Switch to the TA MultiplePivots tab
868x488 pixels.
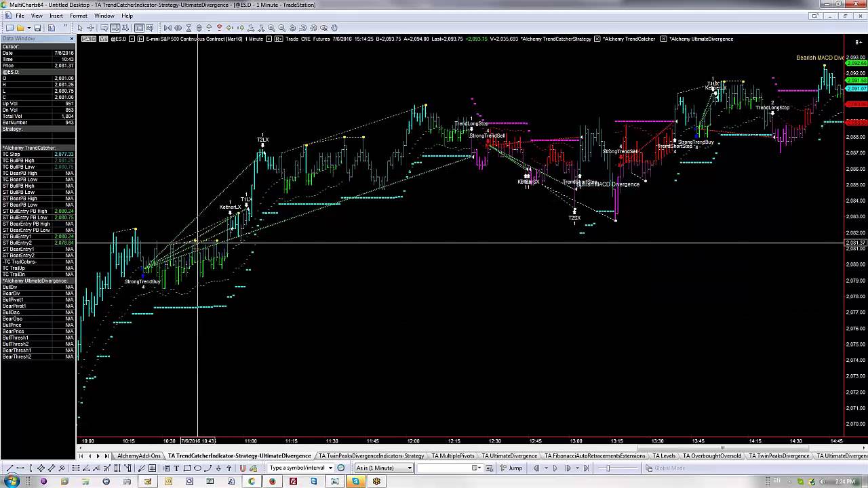tap(453, 455)
